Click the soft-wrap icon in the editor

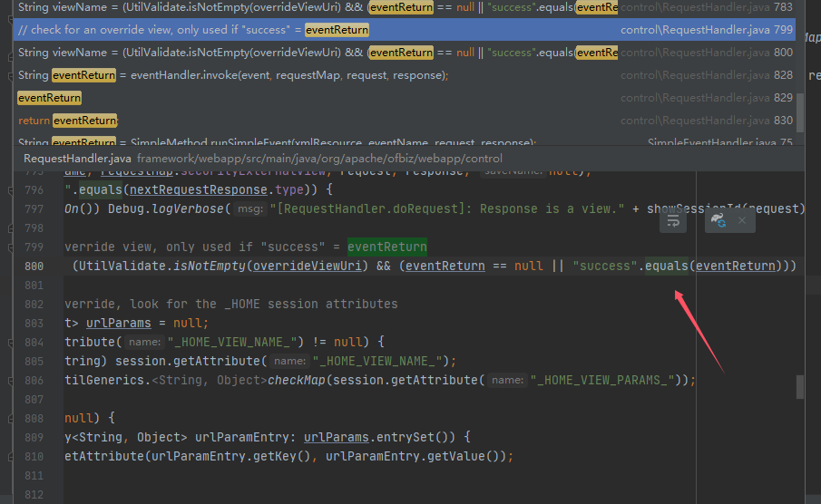point(673,220)
